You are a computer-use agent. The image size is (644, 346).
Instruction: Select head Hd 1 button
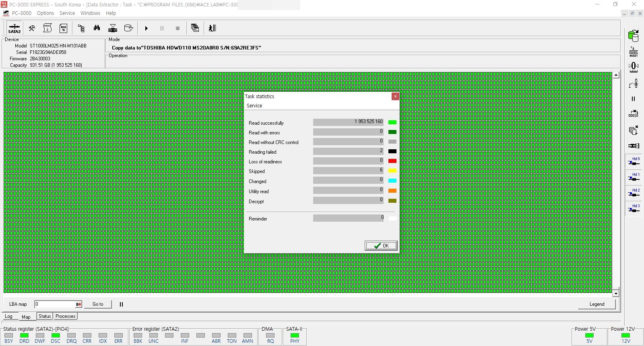[x=634, y=177]
